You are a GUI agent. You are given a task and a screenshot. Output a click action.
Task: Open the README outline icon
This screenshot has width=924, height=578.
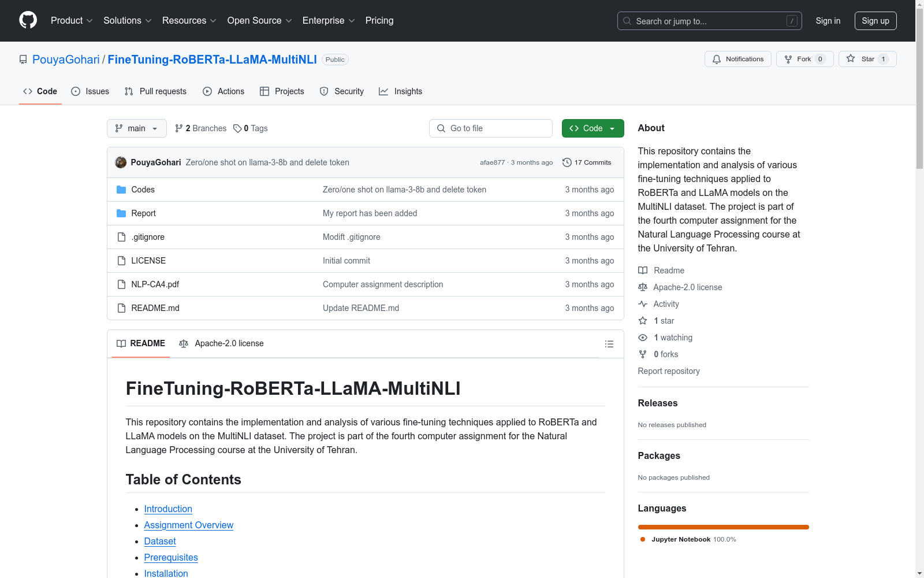point(609,344)
